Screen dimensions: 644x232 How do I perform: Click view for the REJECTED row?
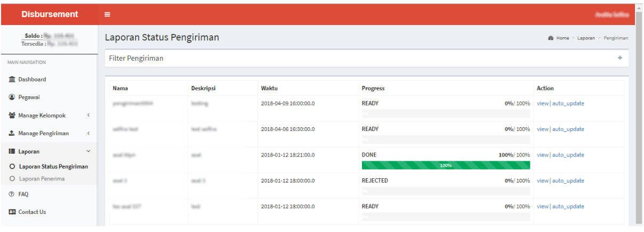542,181
